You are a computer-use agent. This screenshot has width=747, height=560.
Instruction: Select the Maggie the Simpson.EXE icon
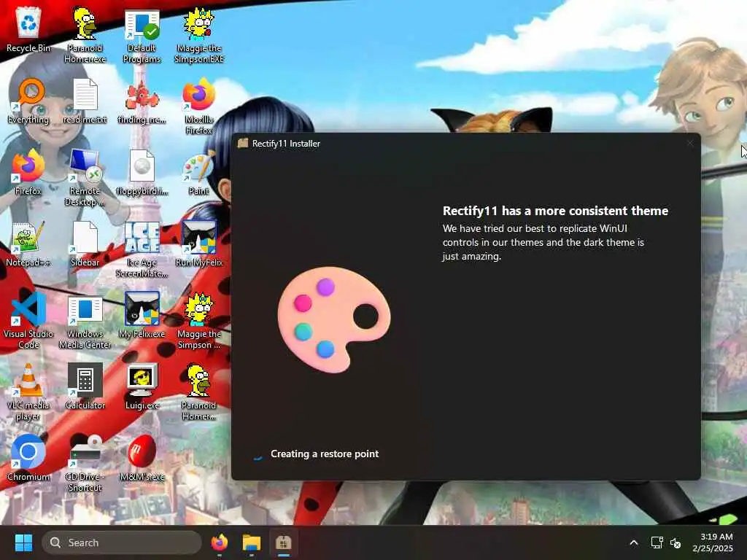[x=199, y=36]
